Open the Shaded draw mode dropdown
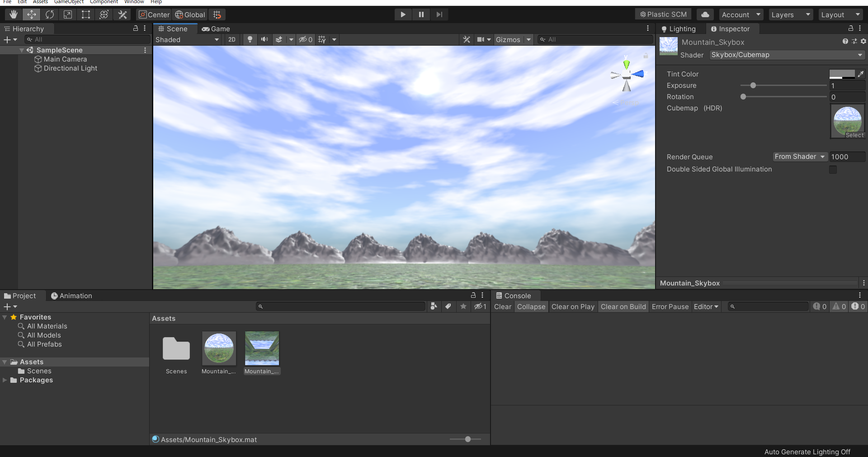Viewport: 868px width, 457px height. (x=187, y=40)
